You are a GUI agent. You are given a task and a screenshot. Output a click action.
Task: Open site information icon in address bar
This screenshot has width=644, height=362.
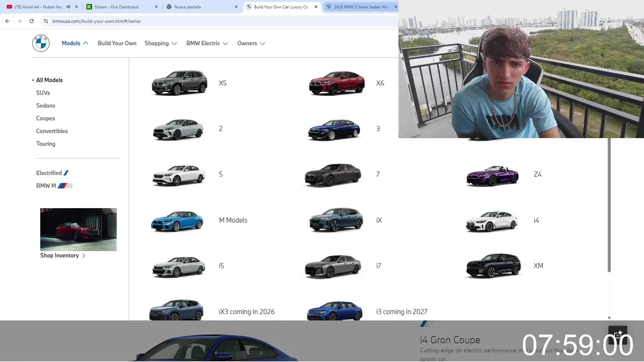46,21
